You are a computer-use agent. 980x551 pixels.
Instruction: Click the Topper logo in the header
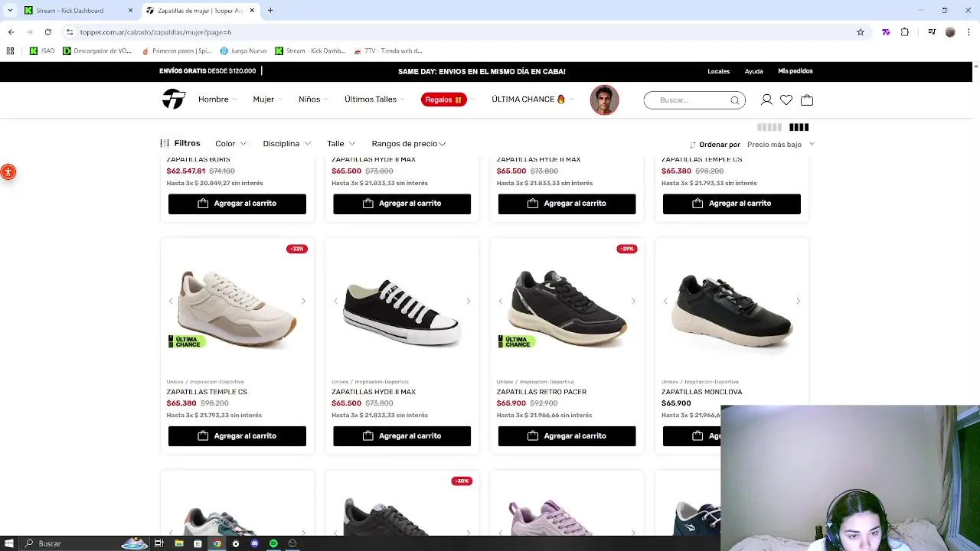(x=174, y=99)
